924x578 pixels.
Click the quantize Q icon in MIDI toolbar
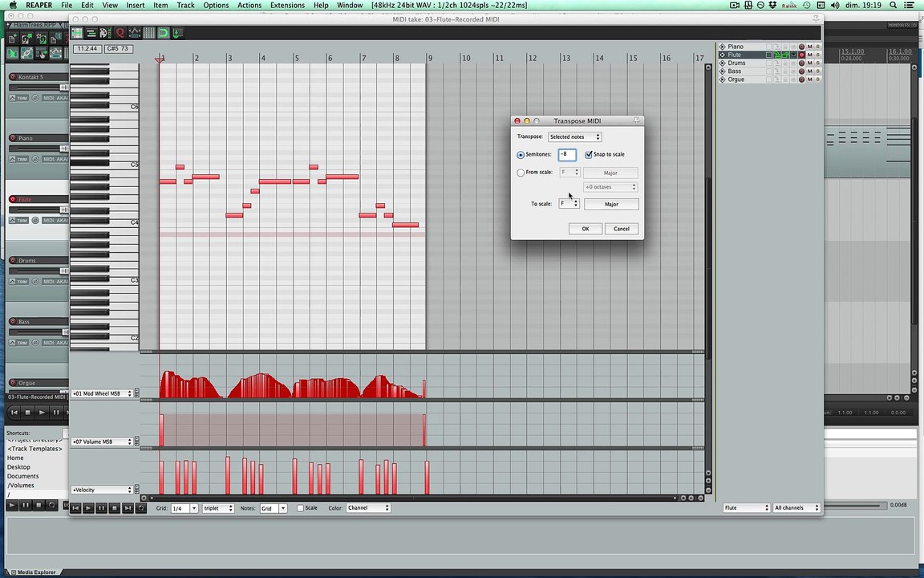point(120,33)
